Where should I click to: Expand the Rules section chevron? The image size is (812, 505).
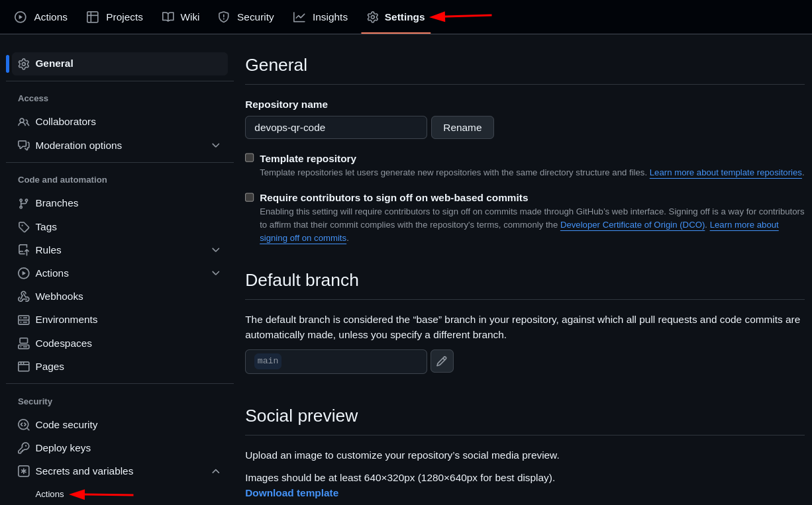pyautogui.click(x=215, y=250)
